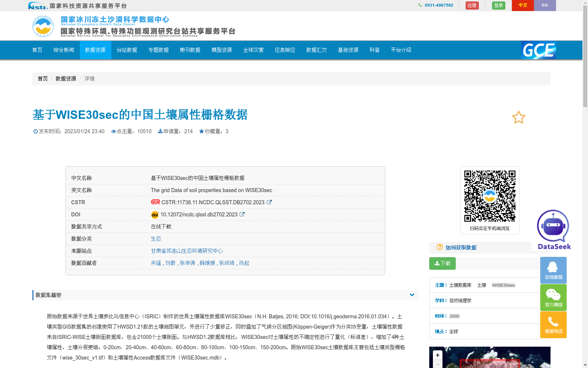588x368 pixels.
Task: Open contributor 张成琦 link
Action: click(227, 263)
